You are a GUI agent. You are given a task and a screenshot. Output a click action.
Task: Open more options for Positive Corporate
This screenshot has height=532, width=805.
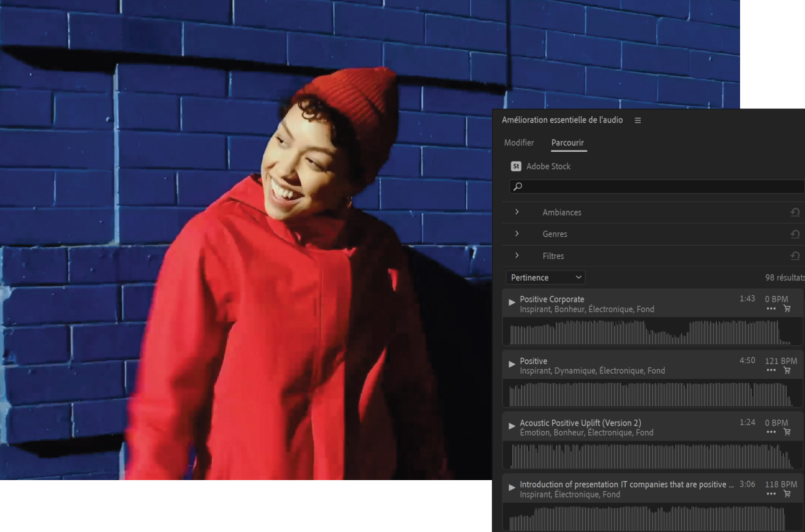(771, 309)
